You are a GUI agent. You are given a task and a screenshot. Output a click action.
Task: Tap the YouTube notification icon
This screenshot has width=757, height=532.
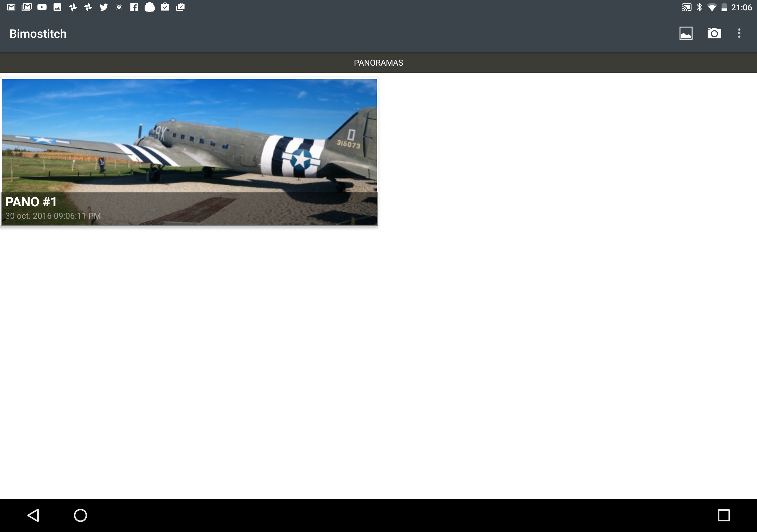(x=42, y=7)
